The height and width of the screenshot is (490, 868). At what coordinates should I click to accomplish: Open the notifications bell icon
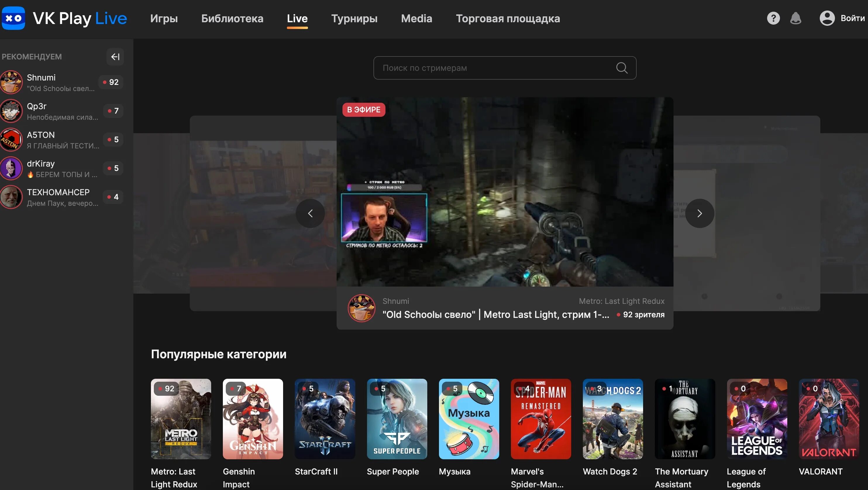click(x=795, y=18)
